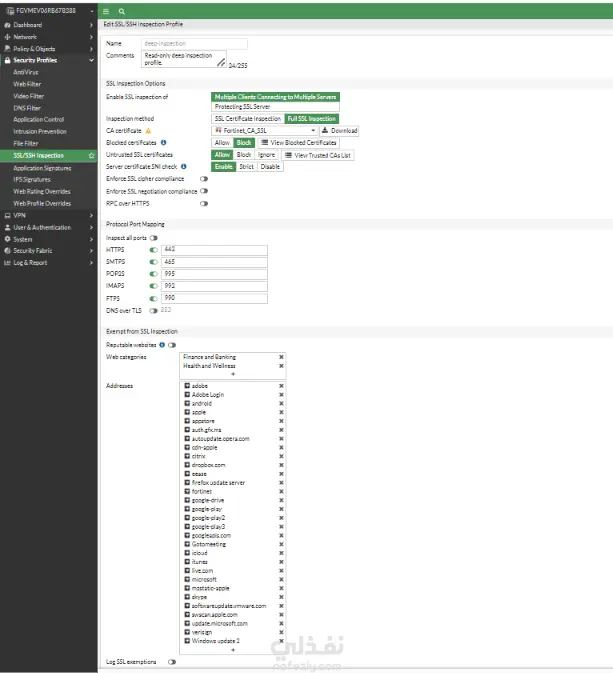Remove the adobe address entry

tap(281, 386)
